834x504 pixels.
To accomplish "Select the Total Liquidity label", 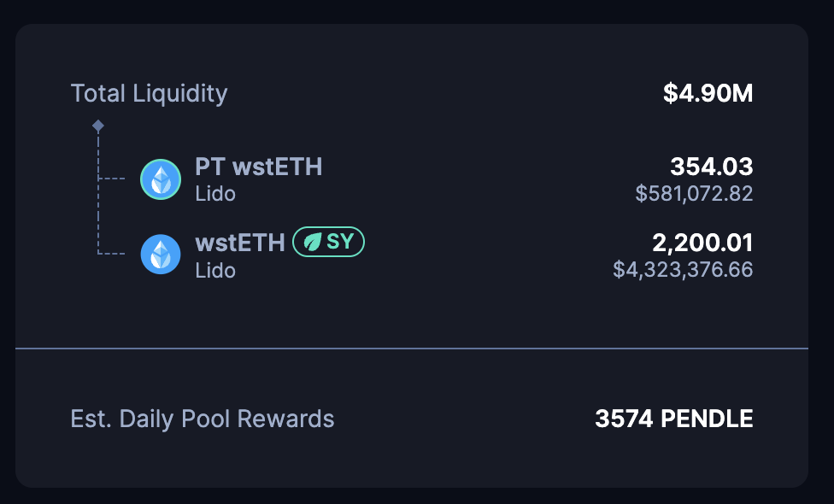I will click(149, 93).
